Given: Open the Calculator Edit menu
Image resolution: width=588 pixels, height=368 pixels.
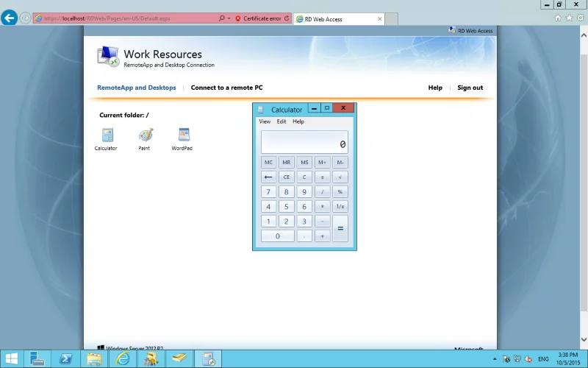Looking at the screenshot, I should pos(282,121).
